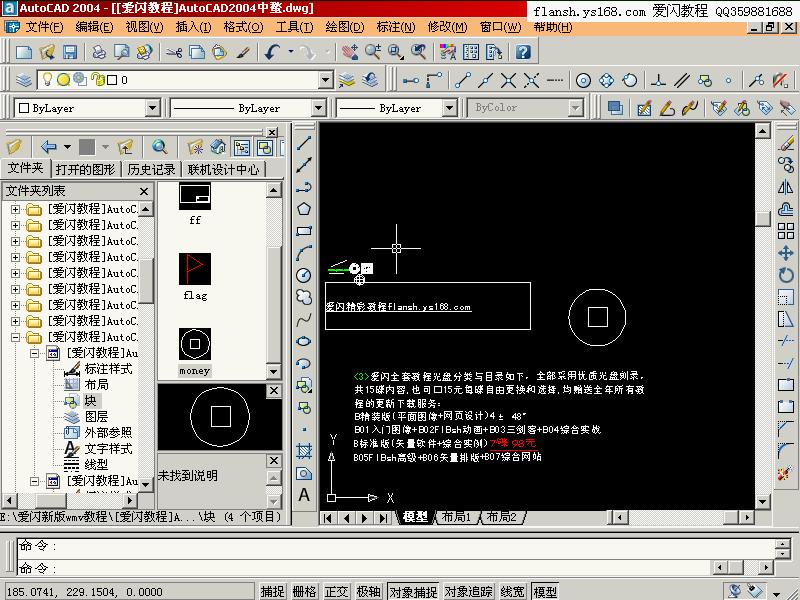This screenshot has width=800, height=600.
Task: Toggle the DesignCenter tree view icon
Action: [242, 147]
